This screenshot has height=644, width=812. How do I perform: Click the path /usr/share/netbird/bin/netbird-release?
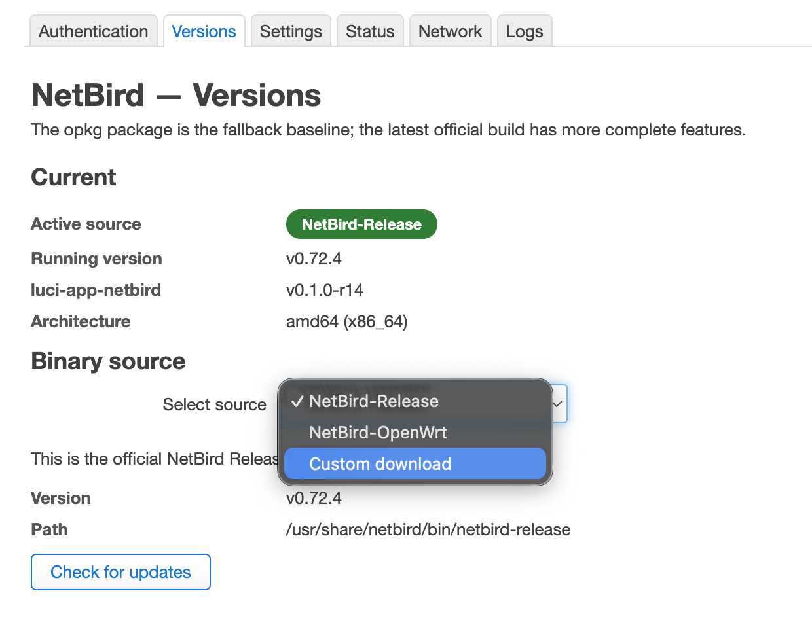(x=428, y=529)
